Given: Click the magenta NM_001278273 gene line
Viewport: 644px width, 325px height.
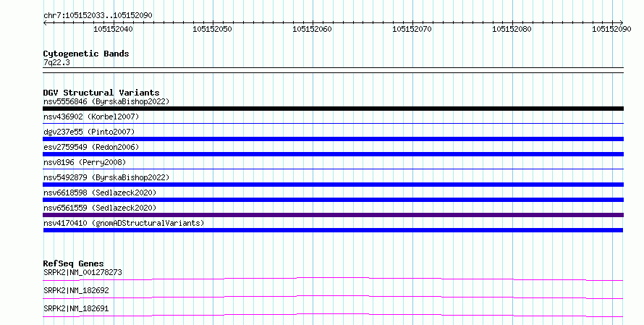Looking at the screenshot, I should pyautogui.click(x=333, y=278).
